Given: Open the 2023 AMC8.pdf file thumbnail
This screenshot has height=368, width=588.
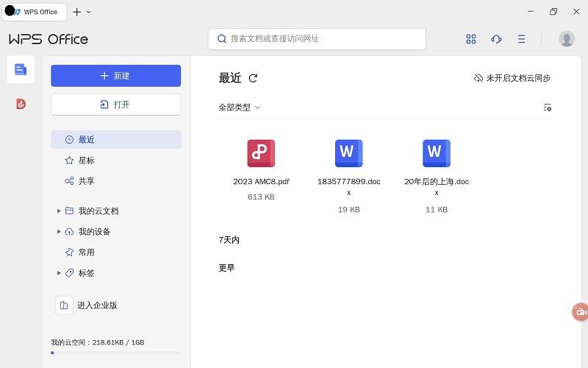Looking at the screenshot, I should [261, 153].
